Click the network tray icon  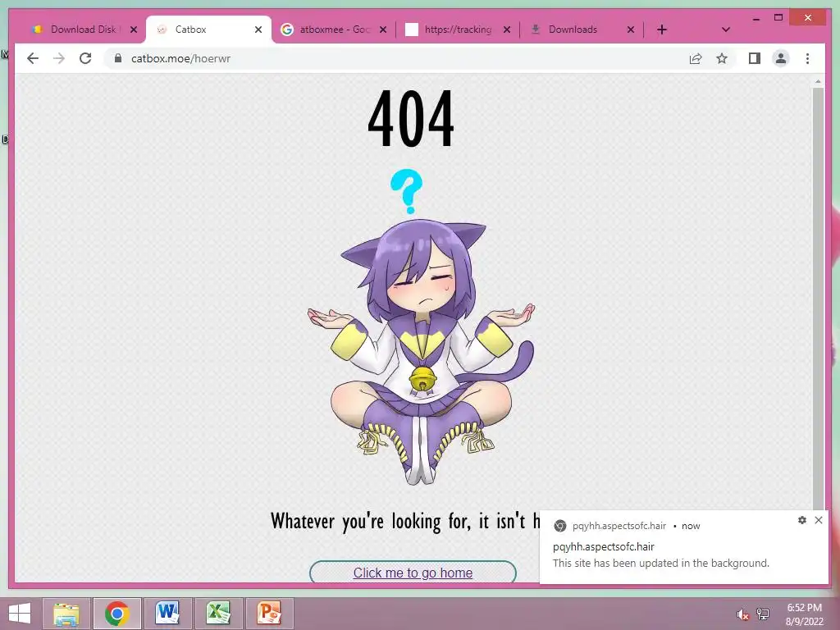(763, 614)
